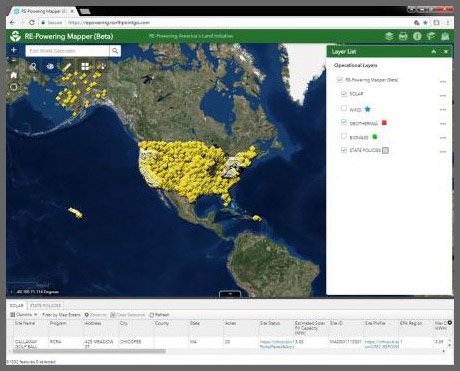Open options menu for RE-Powering Mapper (Beta) layer
460x371 pixels.
click(x=443, y=82)
